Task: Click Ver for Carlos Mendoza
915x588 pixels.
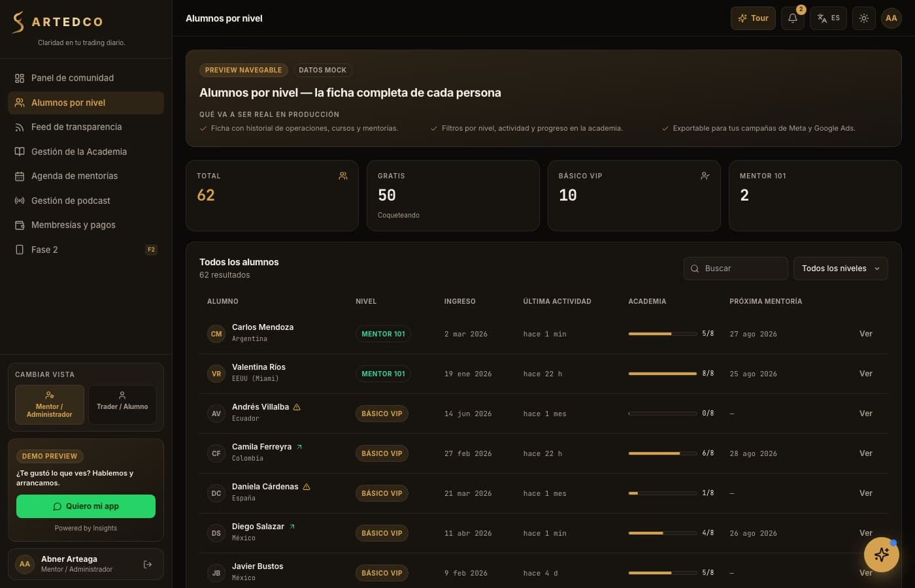Action: tap(866, 334)
